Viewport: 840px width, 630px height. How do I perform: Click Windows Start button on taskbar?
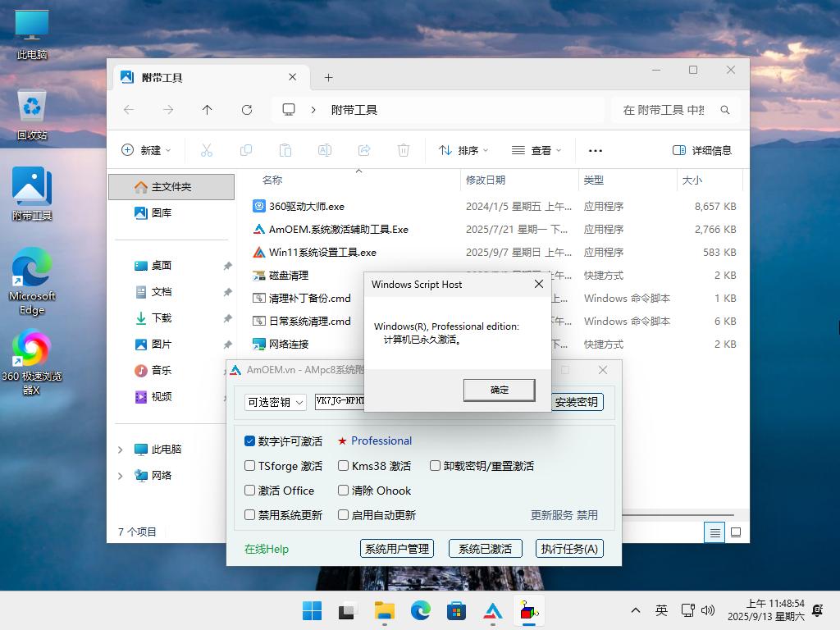(313, 610)
